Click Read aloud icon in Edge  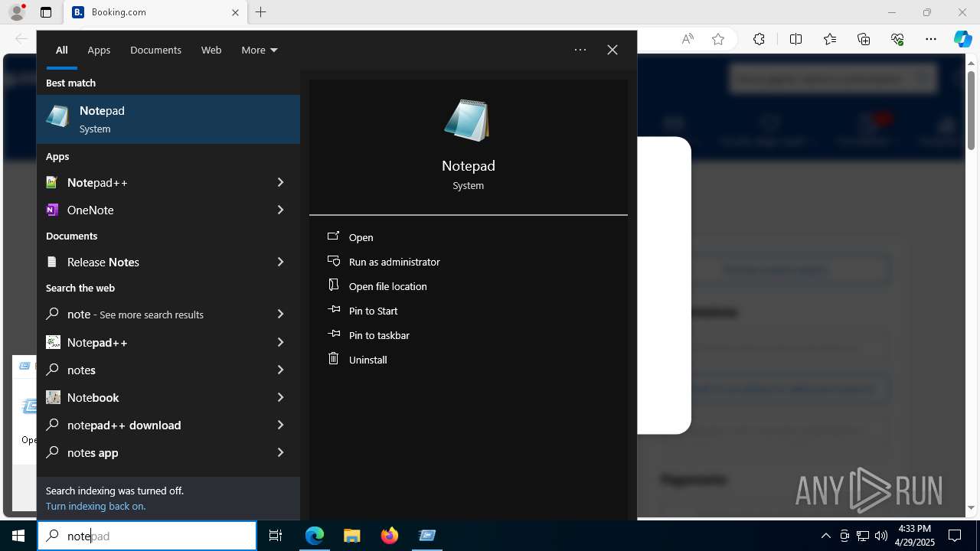pos(688,39)
